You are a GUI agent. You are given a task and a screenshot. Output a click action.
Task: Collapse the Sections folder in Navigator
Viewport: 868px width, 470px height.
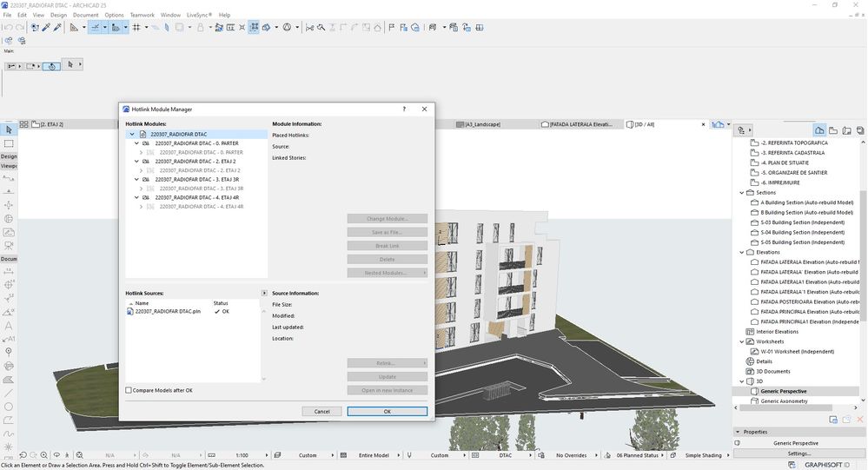(x=740, y=193)
